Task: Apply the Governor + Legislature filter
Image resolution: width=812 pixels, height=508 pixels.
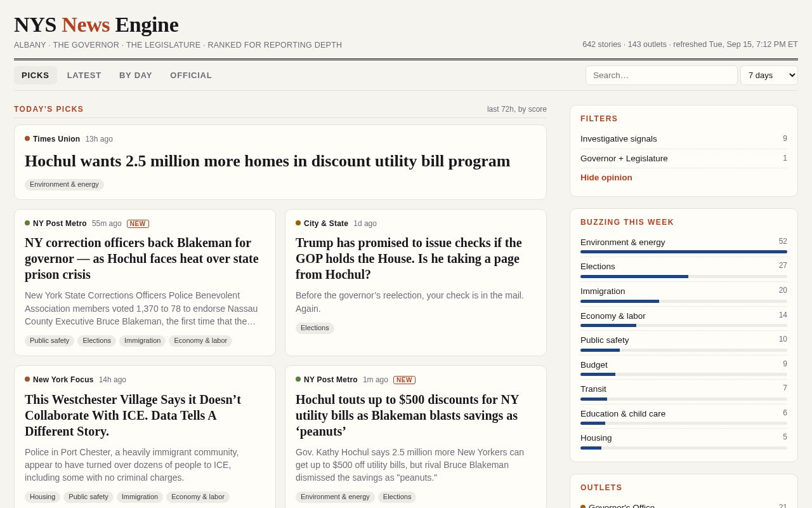Action: [684, 158]
